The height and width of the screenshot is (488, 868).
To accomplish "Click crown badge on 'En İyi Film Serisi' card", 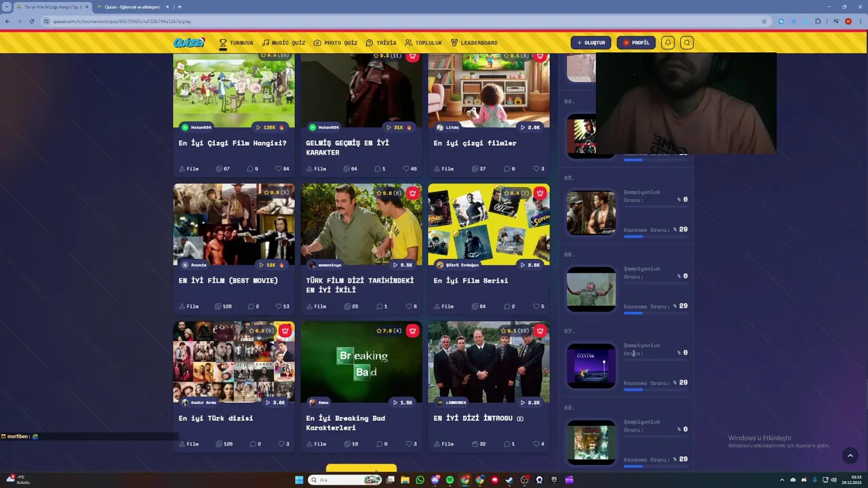I will point(540,193).
